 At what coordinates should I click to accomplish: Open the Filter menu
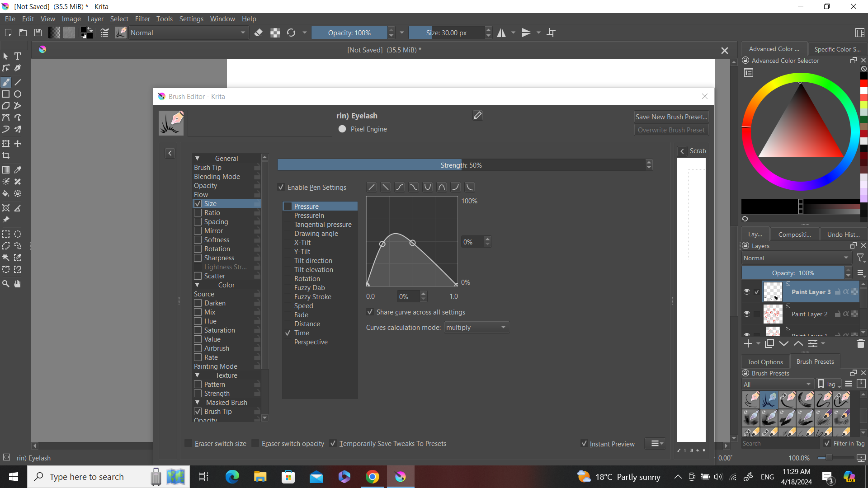point(142,19)
